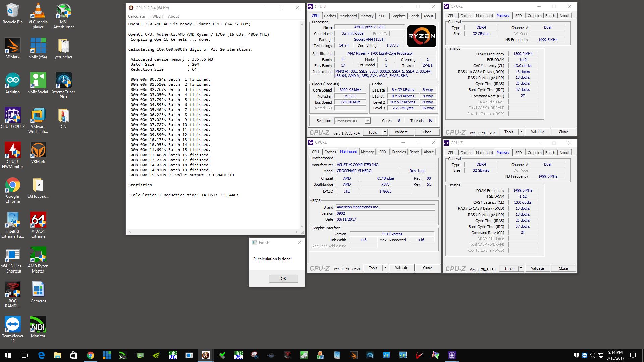Open the About menu in GPUPI

coord(173,16)
